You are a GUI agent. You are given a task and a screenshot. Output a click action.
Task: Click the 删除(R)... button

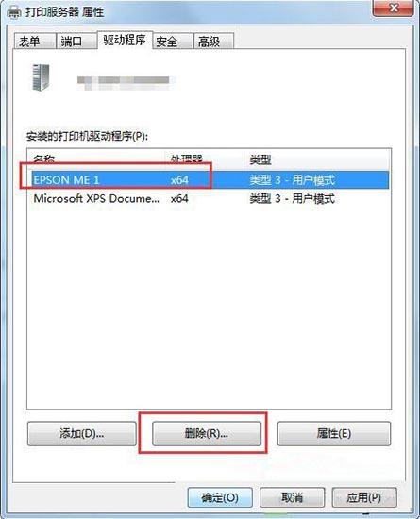[x=207, y=433]
